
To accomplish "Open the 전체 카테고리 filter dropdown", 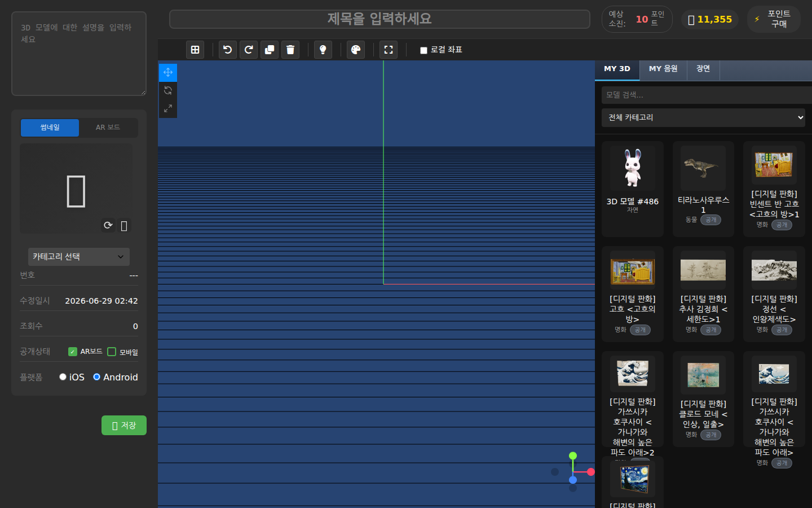I will pos(704,117).
